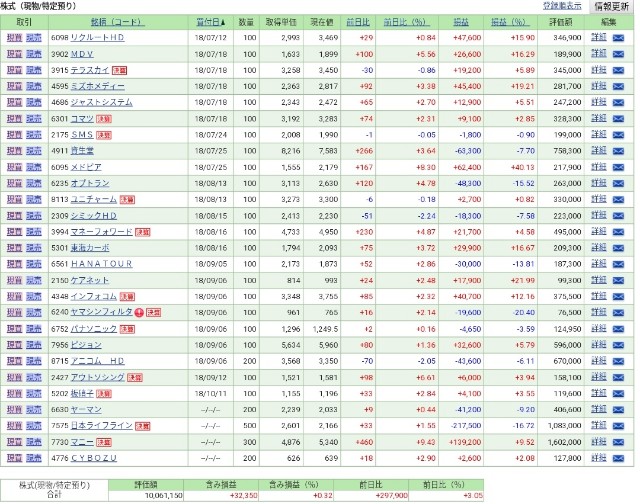Screen dimensions: 640x504
Task: Open the リクルートHD stock link
Action: click(x=98, y=38)
